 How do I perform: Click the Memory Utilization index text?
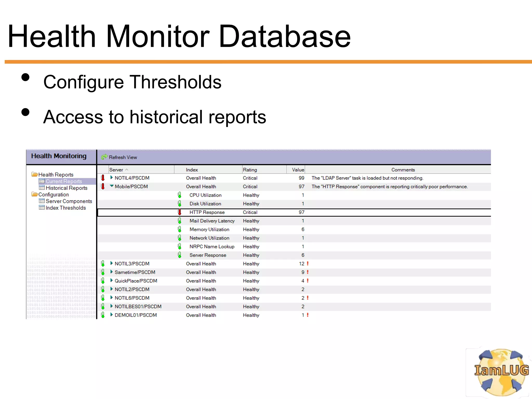pos(209,229)
